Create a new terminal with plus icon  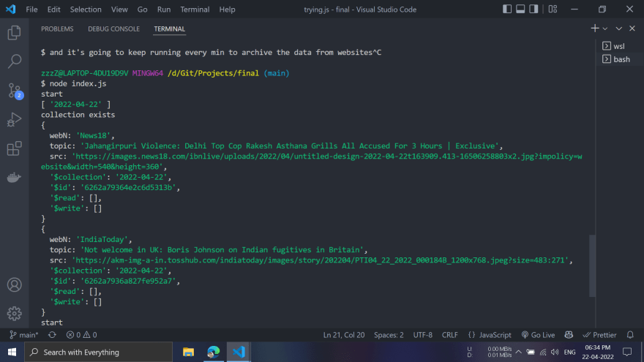coord(595,29)
